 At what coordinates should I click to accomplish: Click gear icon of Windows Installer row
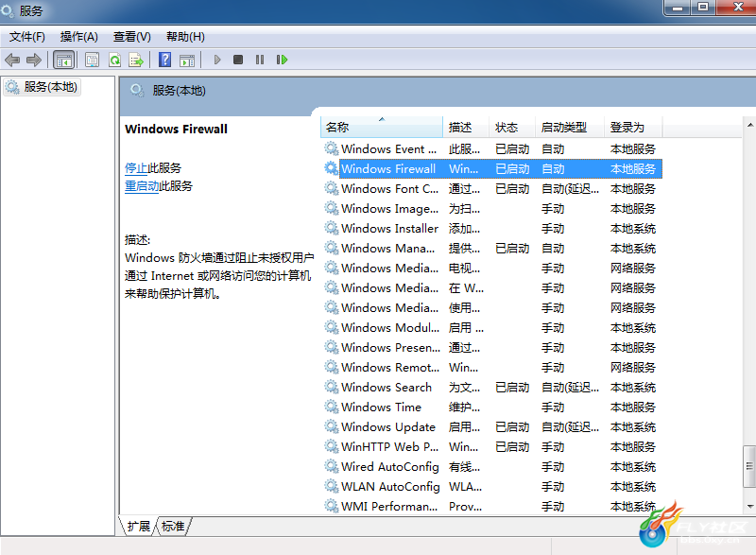point(332,228)
